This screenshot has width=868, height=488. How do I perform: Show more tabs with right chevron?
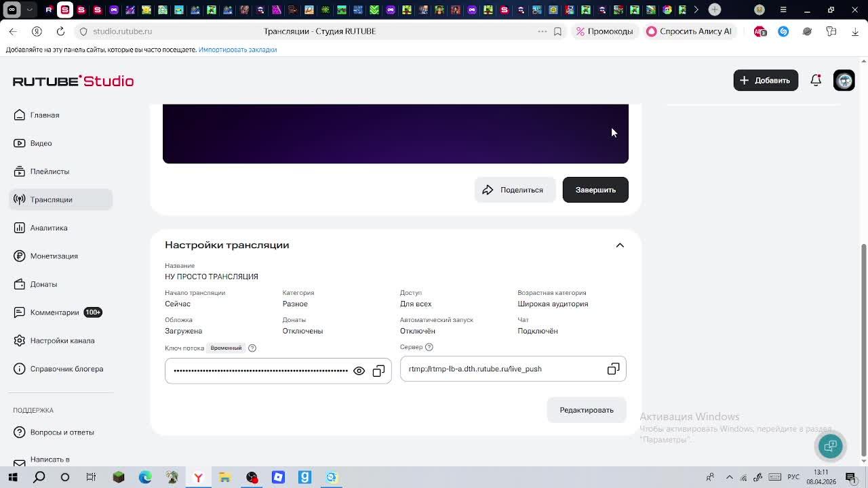pos(696,9)
